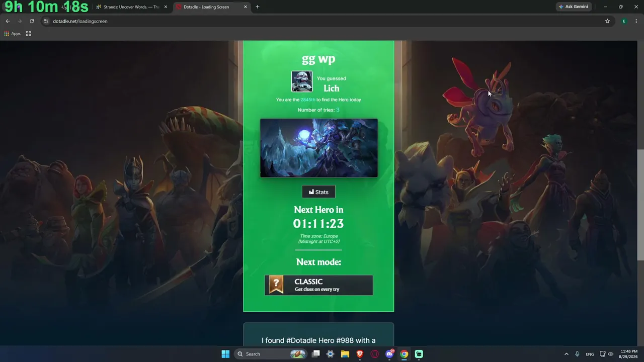
Task: Click the "2845th" rank text
Action: pos(308,100)
